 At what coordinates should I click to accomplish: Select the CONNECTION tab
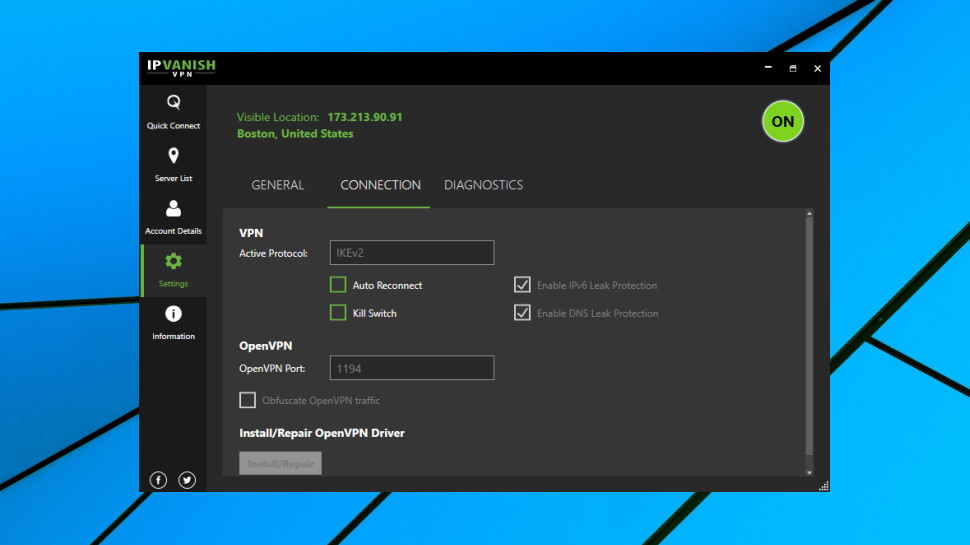(380, 185)
